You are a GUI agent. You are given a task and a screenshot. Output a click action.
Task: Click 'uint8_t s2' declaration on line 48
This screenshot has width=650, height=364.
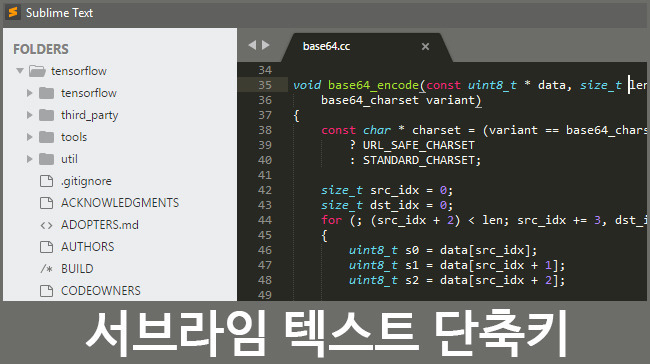coord(384,280)
